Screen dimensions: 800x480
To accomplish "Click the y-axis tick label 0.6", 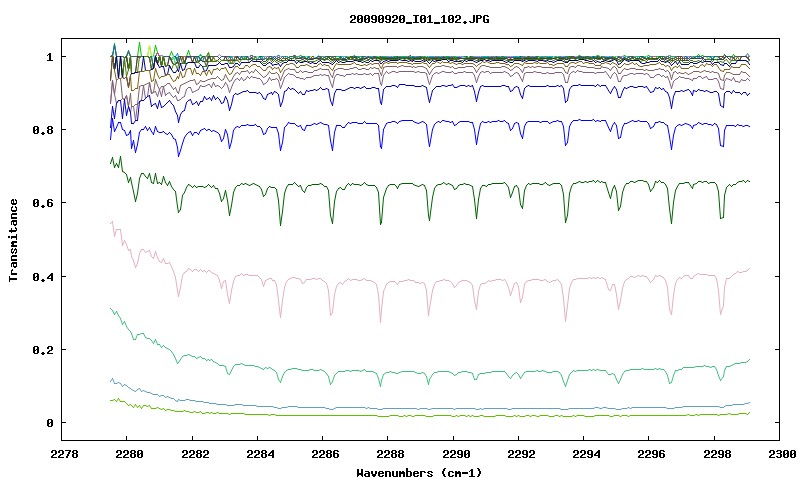I will point(42,203).
